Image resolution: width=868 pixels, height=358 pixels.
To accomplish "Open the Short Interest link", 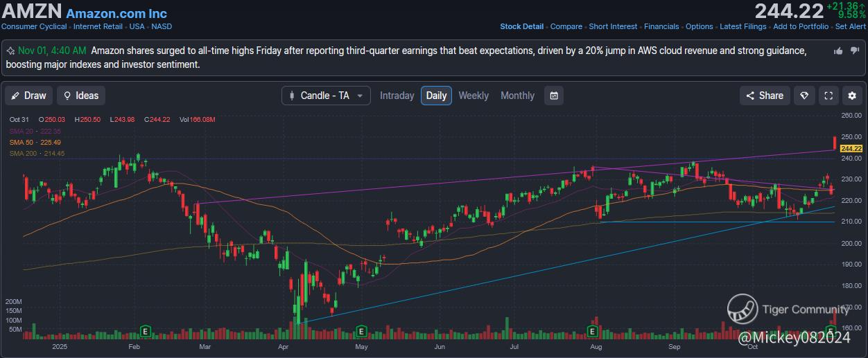I will tap(613, 26).
